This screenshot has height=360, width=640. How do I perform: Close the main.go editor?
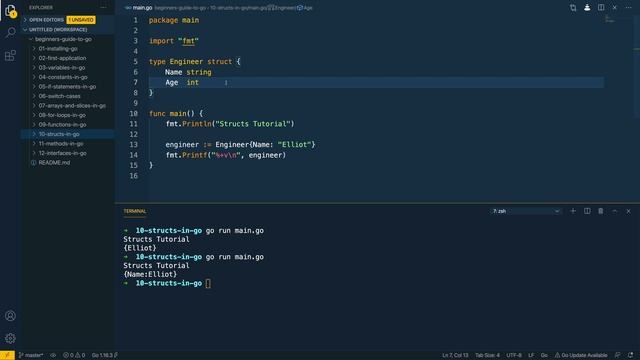[615, 7]
